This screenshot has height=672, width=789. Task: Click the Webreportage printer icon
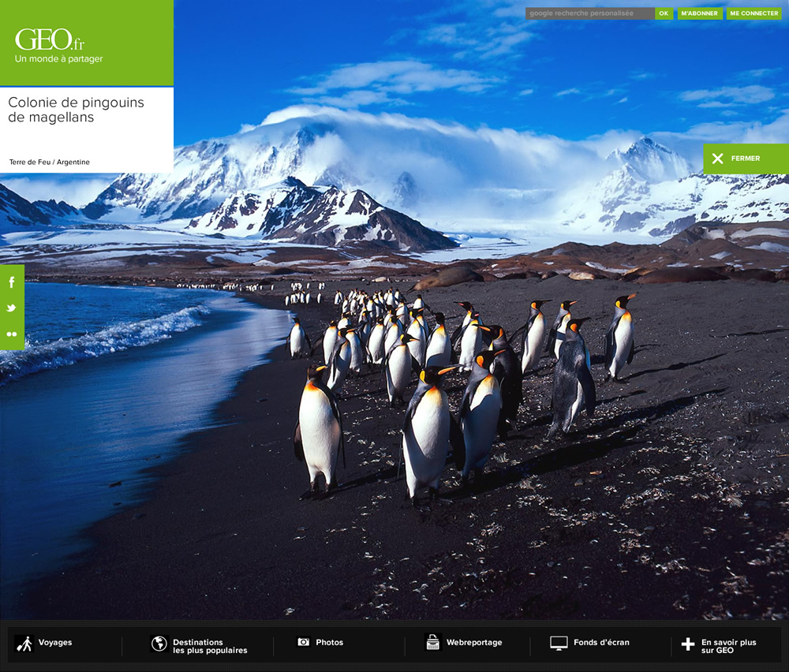432,642
